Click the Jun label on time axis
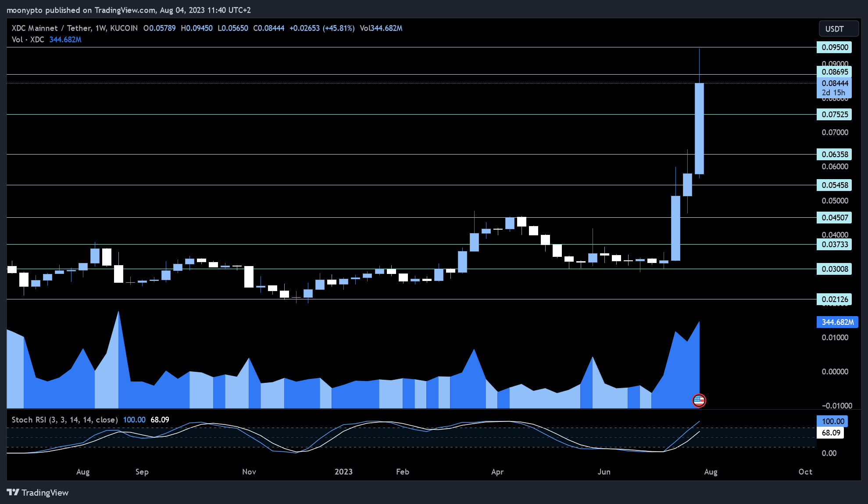The height and width of the screenshot is (504, 868). coord(604,472)
